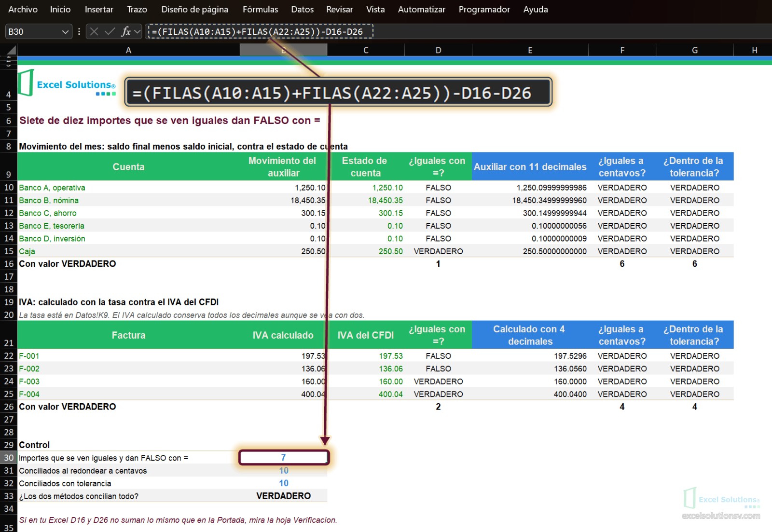Screen dimensions: 772x532
Task: Expand the formula bar options arrow
Action: (x=138, y=32)
